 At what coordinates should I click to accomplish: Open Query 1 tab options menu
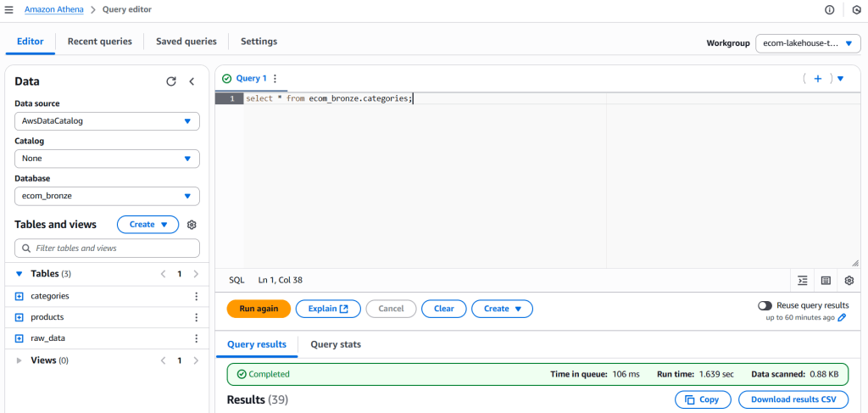click(x=275, y=78)
